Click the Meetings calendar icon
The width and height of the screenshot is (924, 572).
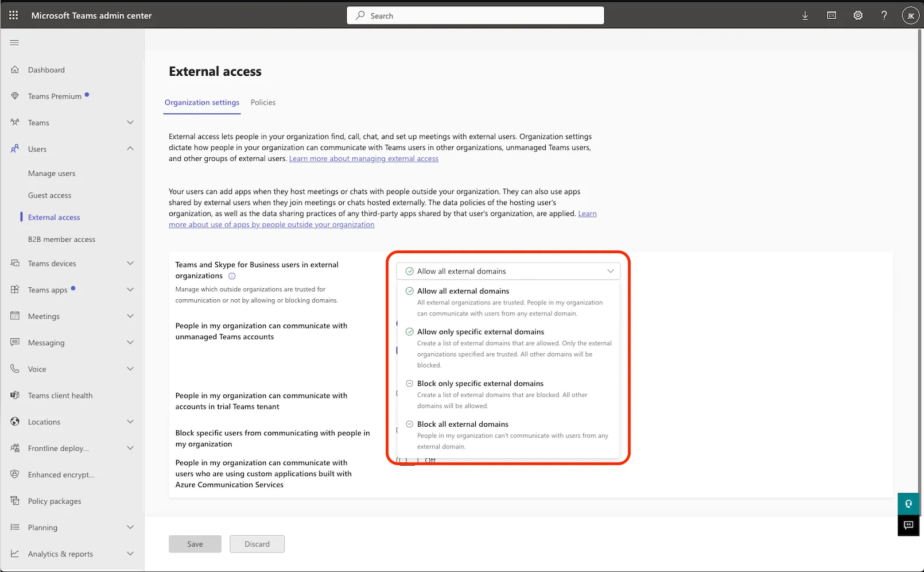tap(15, 316)
